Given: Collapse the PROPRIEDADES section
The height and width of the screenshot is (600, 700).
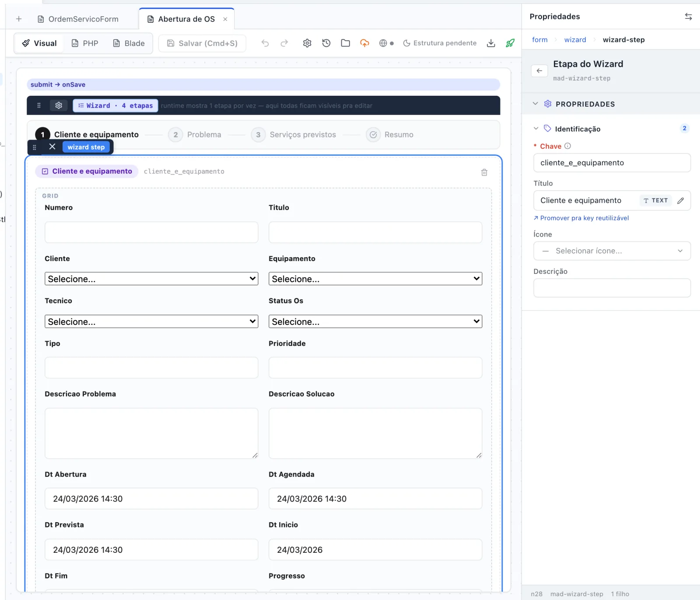Looking at the screenshot, I should coord(535,104).
